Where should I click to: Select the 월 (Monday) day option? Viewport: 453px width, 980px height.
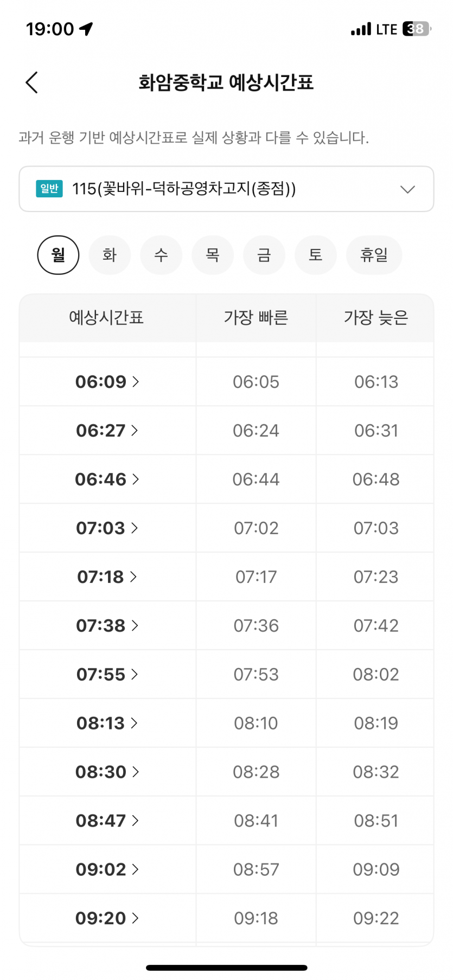58,255
